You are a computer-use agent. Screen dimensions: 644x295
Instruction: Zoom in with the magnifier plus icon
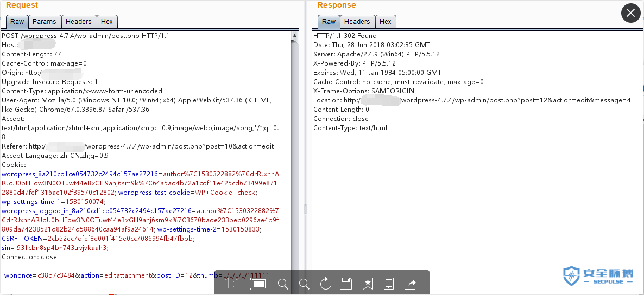click(x=282, y=284)
